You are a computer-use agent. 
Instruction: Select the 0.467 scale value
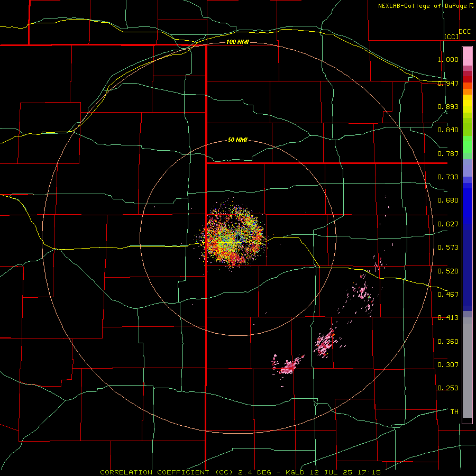point(448,294)
